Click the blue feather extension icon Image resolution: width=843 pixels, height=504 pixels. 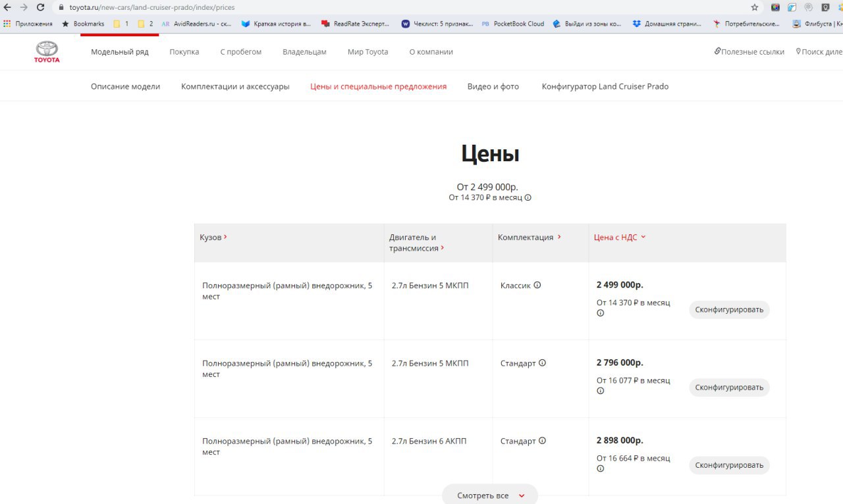pos(792,7)
